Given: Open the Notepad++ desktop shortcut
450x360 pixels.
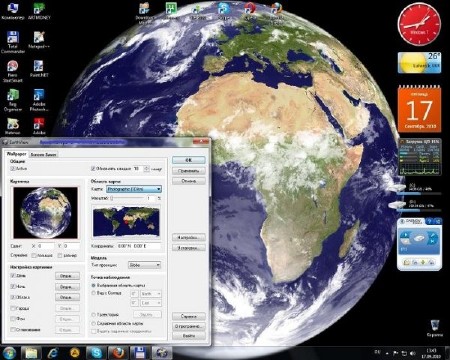Looking at the screenshot, I should 39,40.
